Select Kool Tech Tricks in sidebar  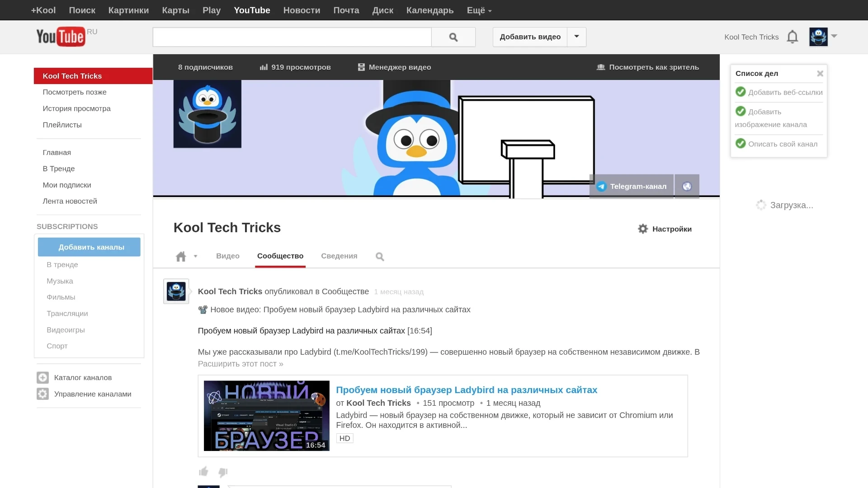(x=93, y=76)
